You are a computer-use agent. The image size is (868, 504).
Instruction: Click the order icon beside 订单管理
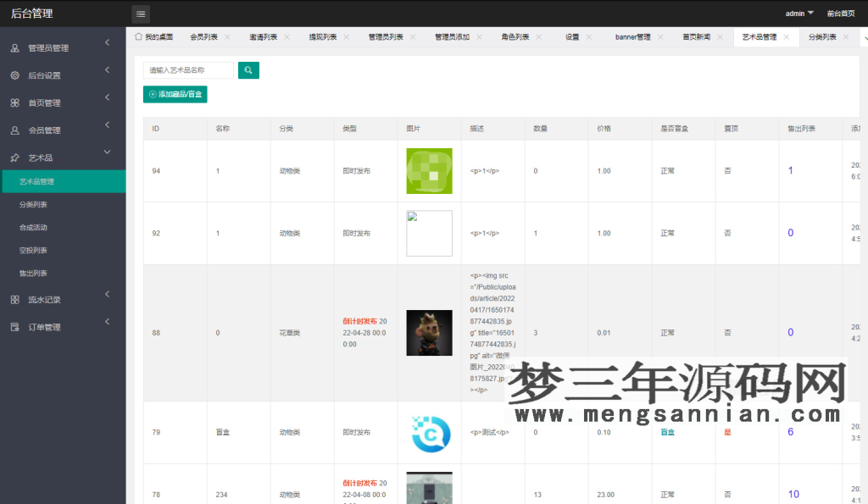click(x=14, y=326)
